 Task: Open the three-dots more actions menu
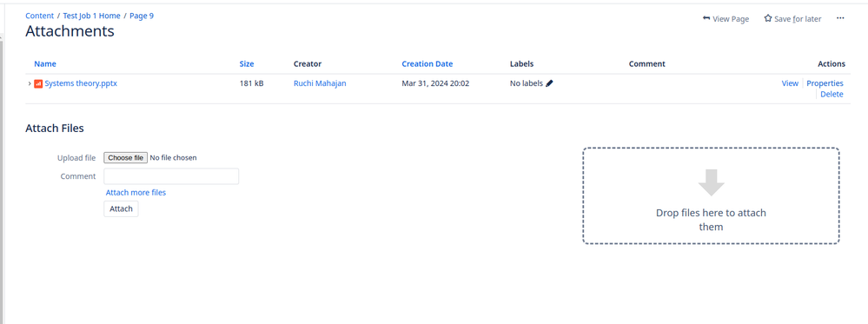840,18
